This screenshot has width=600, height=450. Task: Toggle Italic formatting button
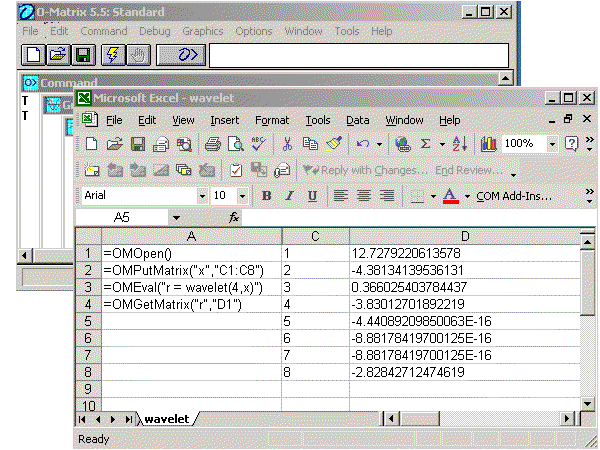pyautogui.click(x=290, y=196)
